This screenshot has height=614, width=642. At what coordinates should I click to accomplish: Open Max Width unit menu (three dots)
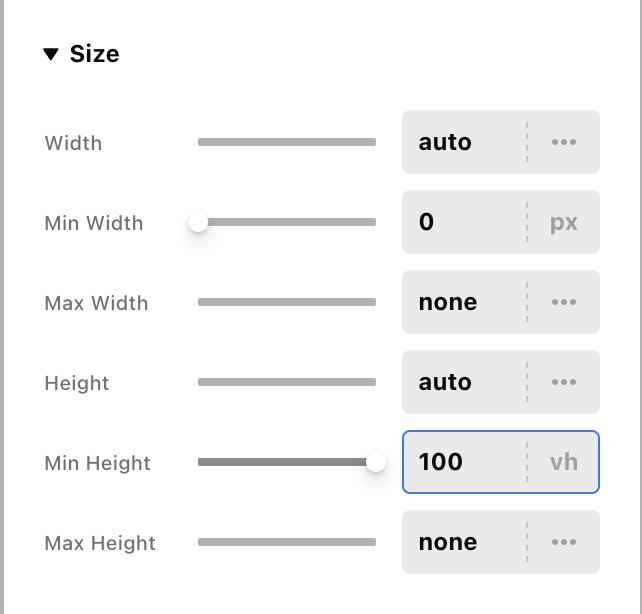pos(564,302)
